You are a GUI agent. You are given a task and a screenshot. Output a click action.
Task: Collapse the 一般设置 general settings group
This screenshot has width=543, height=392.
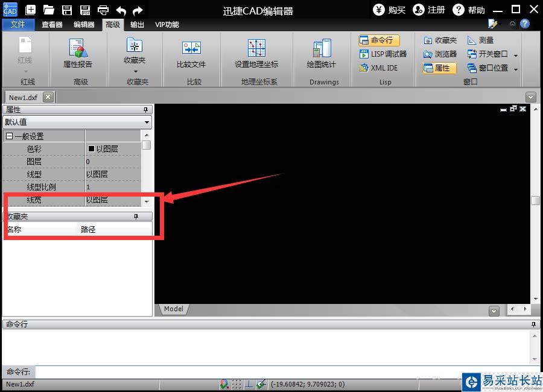(9, 136)
